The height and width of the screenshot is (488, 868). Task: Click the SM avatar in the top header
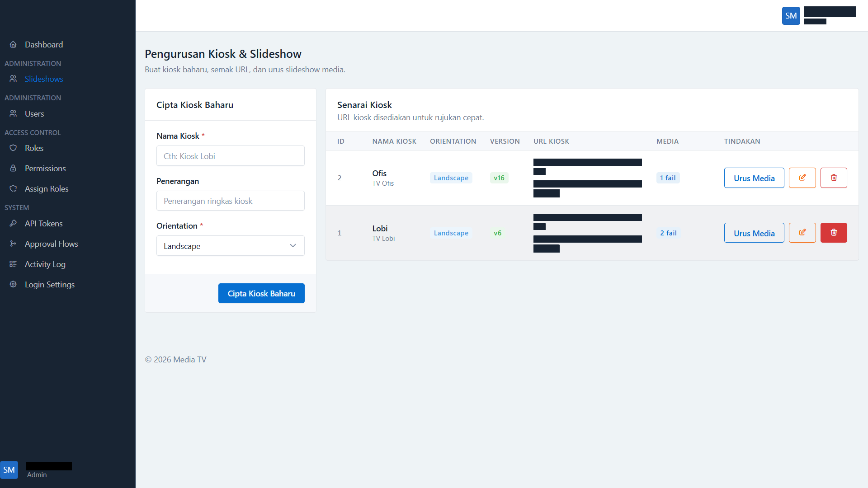(791, 16)
